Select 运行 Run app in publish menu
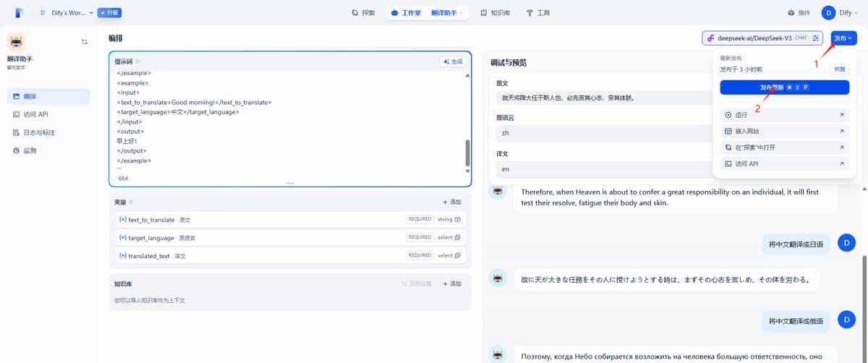The height and width of the screenshot is (363, 868). tap(784, 114)
